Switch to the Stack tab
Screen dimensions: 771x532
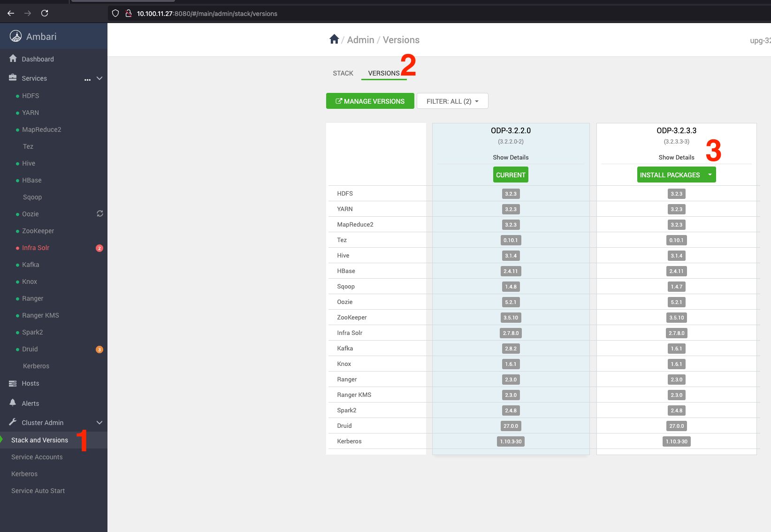(x=343, y=73)
